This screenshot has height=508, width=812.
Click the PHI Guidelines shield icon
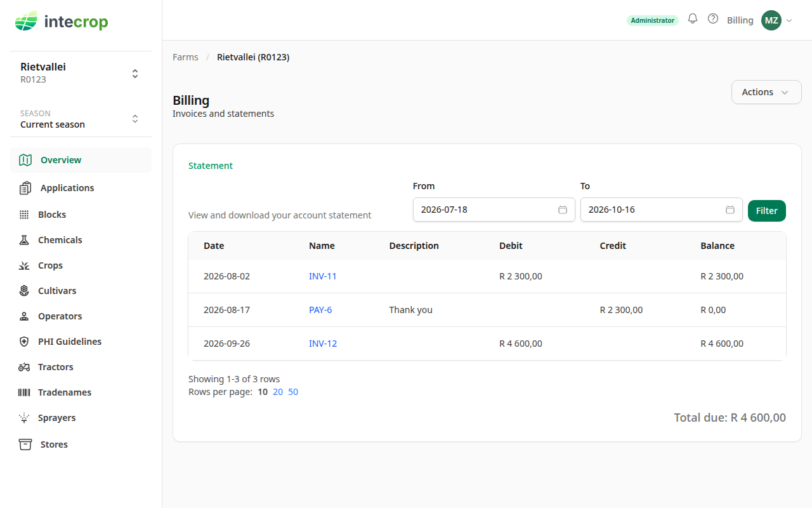point(24,342)
